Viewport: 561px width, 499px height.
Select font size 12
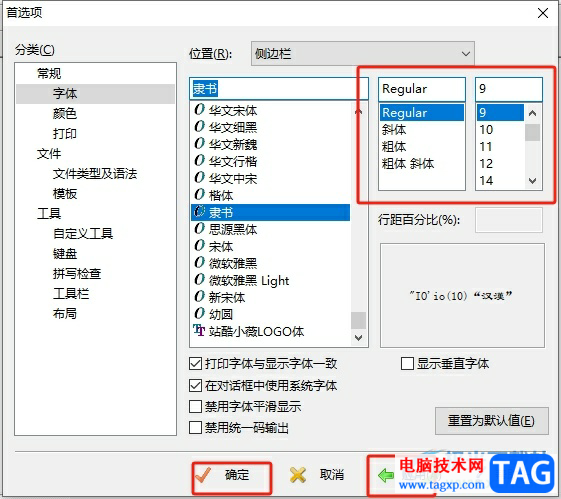click(x=486, y=164)
